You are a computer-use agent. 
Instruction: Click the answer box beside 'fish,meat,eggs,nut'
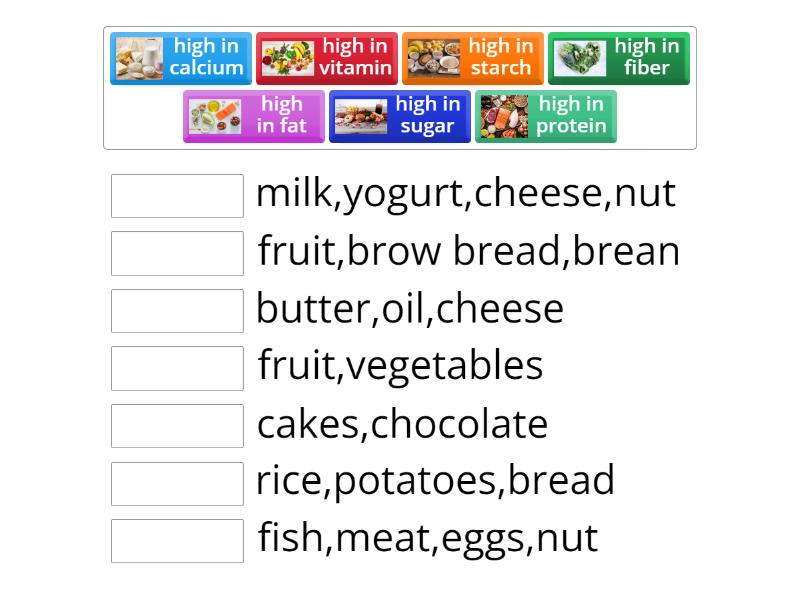pyautogui.click(x=176, y=539)
